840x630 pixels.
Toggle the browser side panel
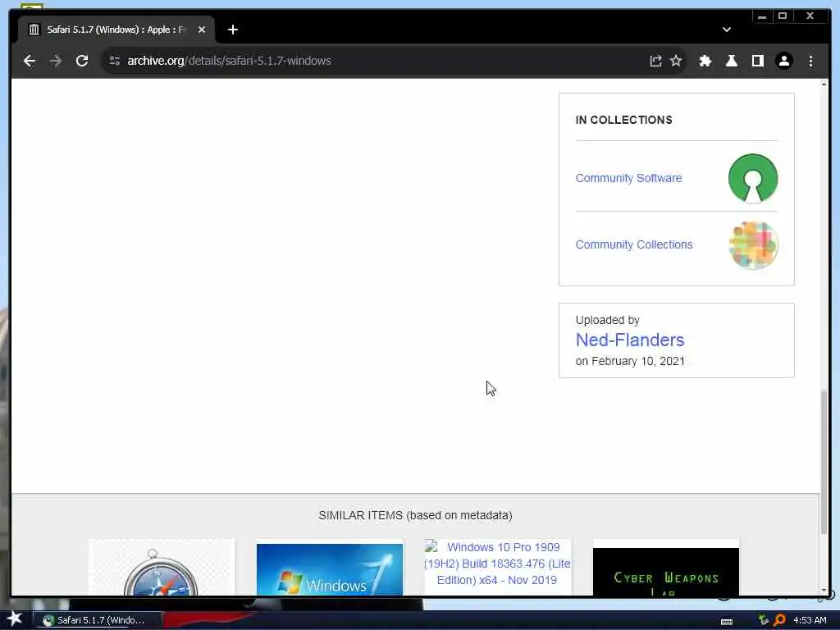point(757,61)
